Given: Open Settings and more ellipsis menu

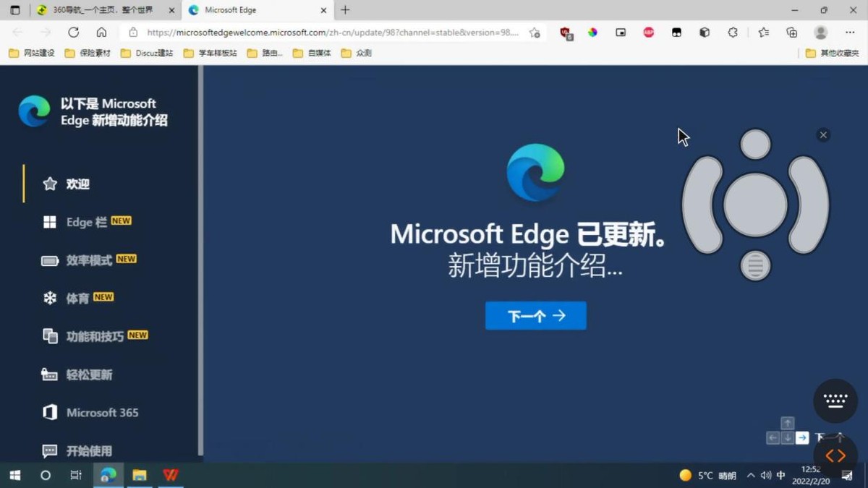Looking at the screenshot, I should [x=850, y=33].
